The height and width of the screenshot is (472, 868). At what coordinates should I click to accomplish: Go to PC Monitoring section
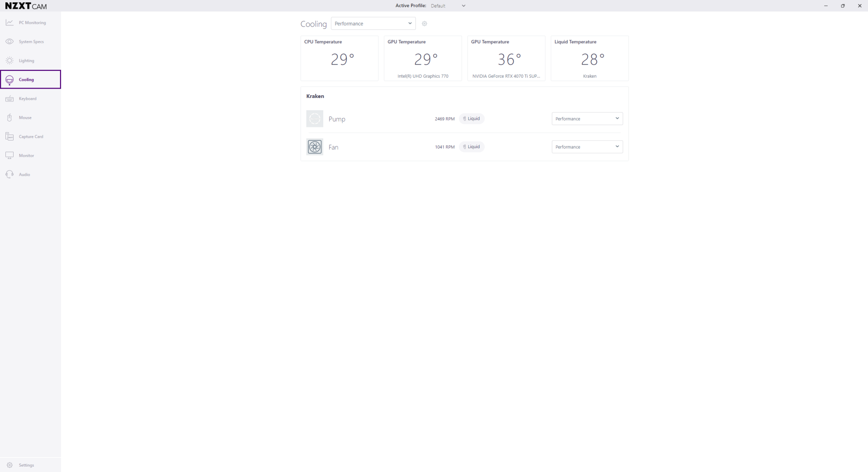(33, 23)
